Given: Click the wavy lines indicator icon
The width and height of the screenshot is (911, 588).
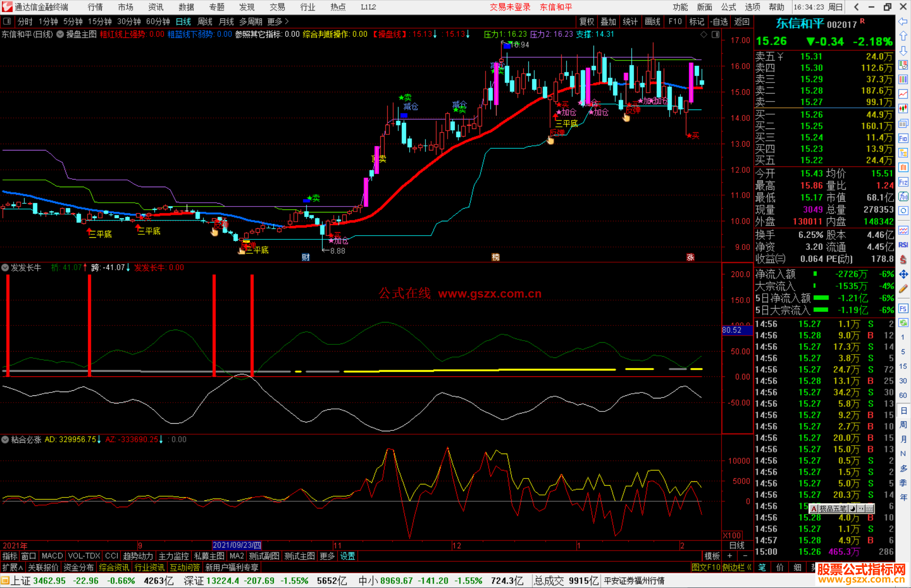Looking at the screenshot, I should click(903, 230).
